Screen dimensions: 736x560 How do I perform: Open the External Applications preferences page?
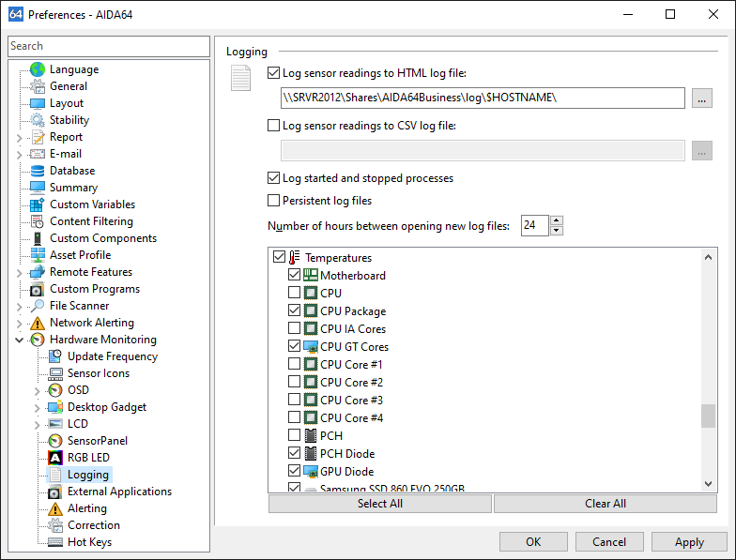pyautogui.click(x=119, y=492)
